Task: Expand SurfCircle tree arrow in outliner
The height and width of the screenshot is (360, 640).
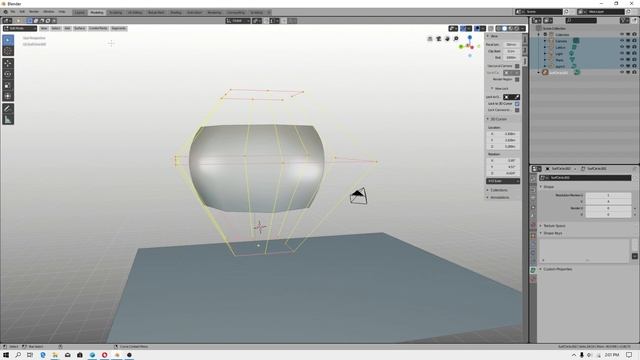Action: click(x=538, y=72)
